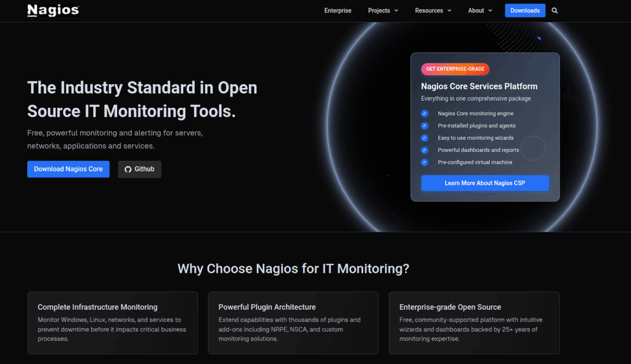Select the Complete Infrastructure Monitoring card
631x364 pixels.
coord(112,323)
